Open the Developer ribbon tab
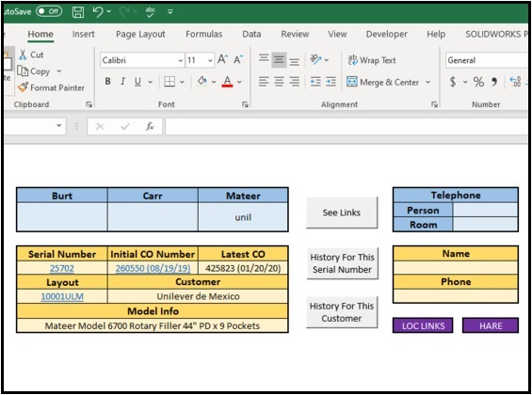The height and width of the screenshot is (395, 532). (386, 34)
